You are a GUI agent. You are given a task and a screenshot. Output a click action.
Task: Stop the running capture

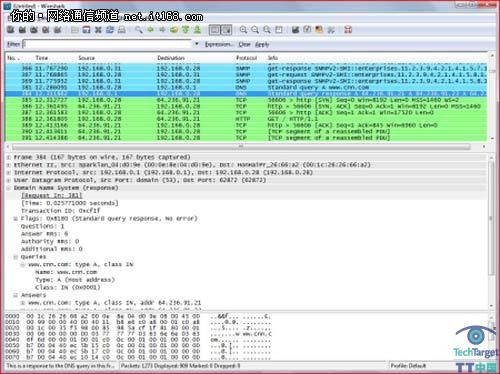46,30
